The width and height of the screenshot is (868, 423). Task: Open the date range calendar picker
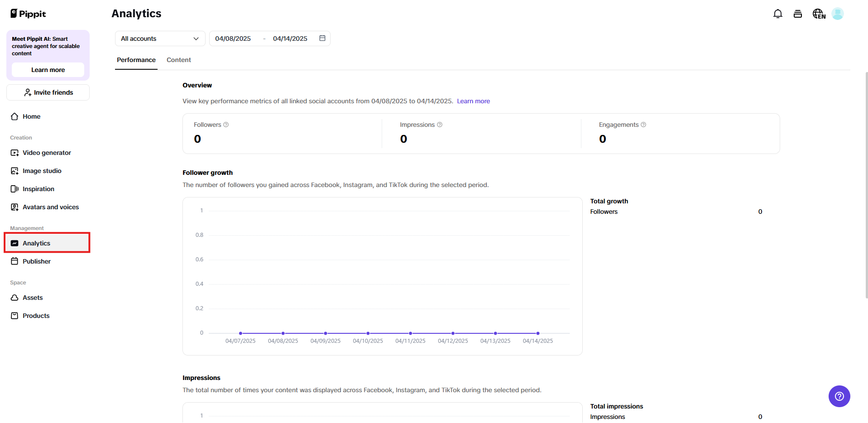pos(322,38)
